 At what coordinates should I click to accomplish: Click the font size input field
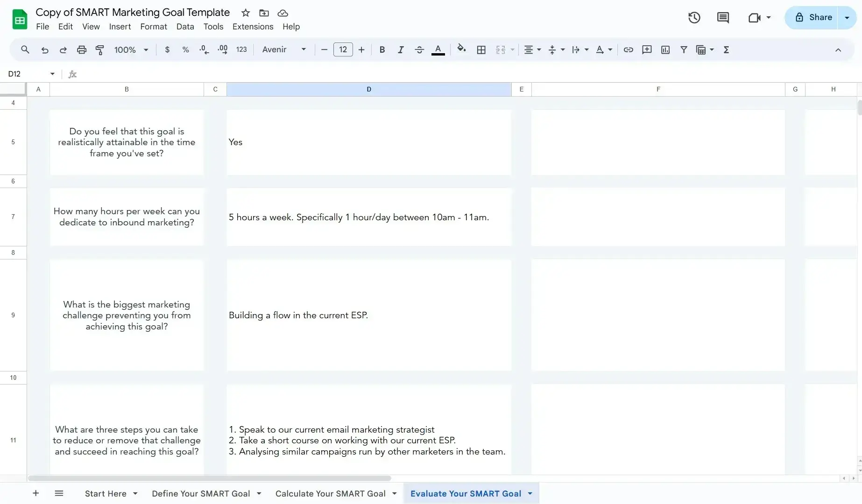click(x=343, y=49)
